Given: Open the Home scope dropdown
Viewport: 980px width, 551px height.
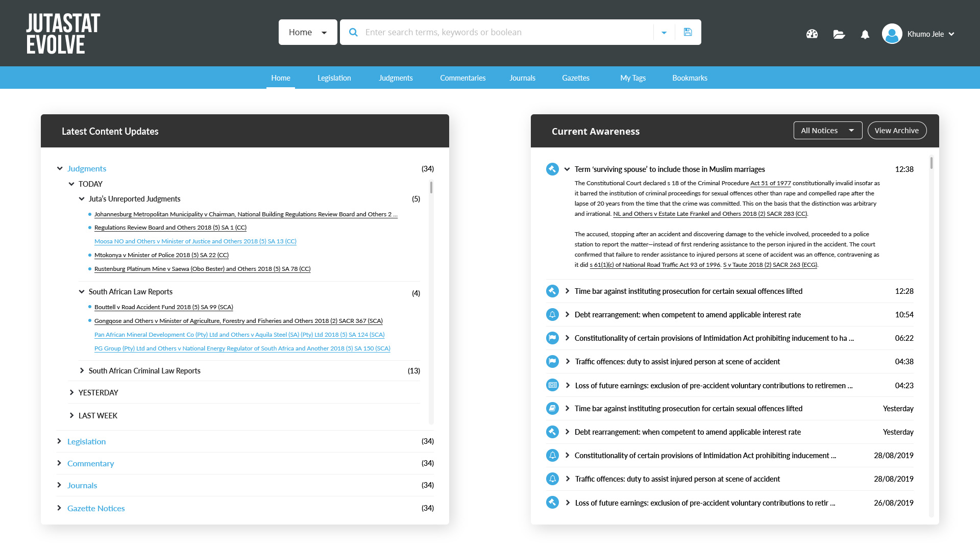Looking at the screenshot, I should tap(308, 32).
